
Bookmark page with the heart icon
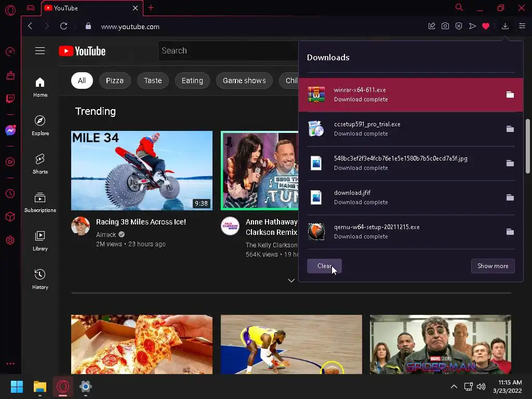coord(486,26)
